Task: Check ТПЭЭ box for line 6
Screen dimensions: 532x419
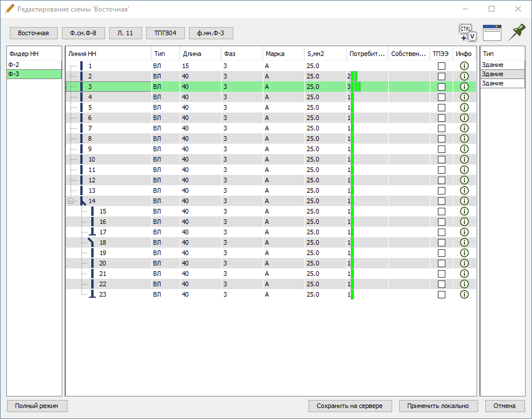Action: (441, 118)
